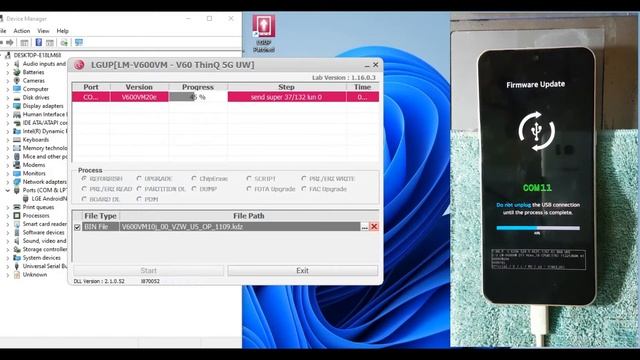Select the Processors category icon
Screen dimensions: 640x360
[x=17, y=216]
